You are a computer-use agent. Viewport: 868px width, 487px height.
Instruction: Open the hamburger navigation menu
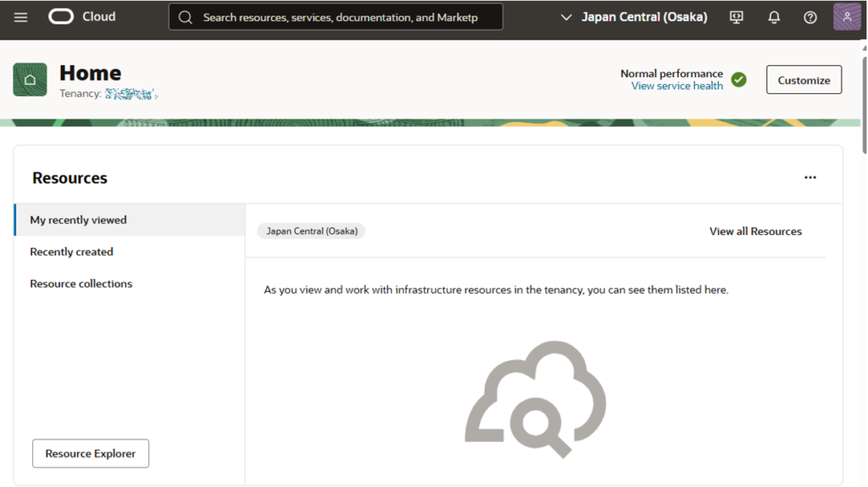21,17
